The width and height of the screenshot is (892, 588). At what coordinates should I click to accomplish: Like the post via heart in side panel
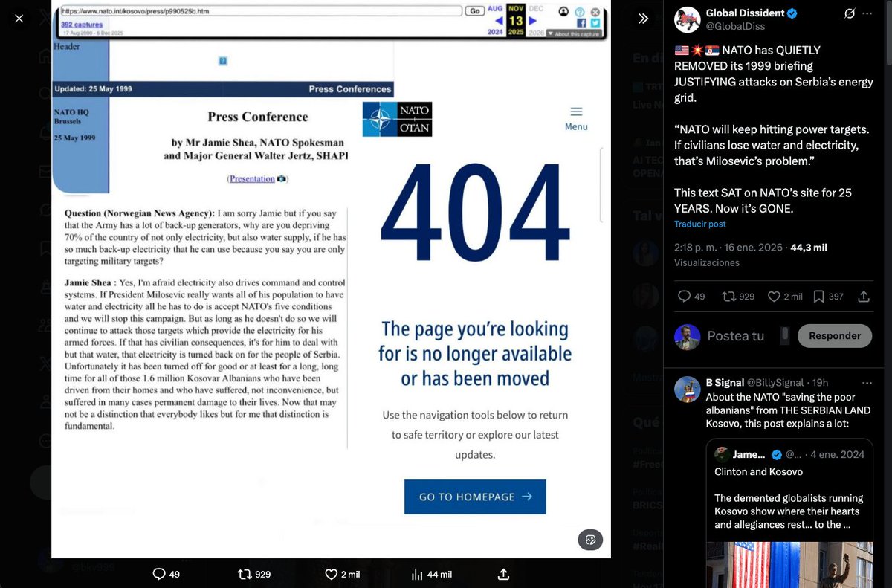(774, 296)
